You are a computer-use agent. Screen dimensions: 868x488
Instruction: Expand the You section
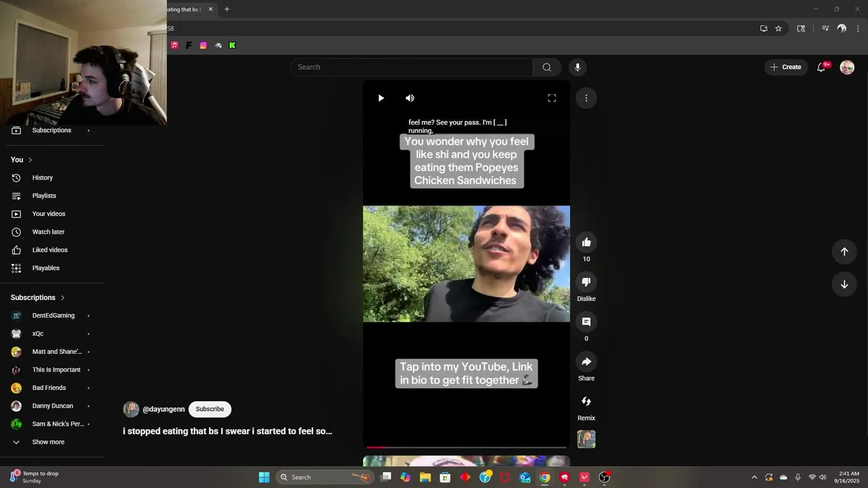[21, 160]
